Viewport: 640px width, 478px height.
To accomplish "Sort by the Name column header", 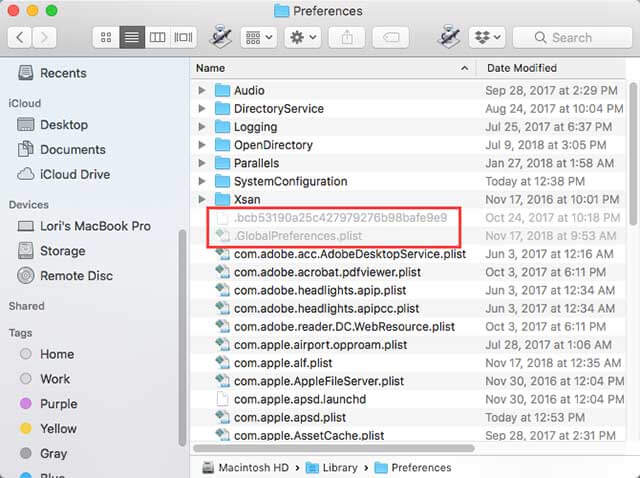I will [x=333, y=68].
